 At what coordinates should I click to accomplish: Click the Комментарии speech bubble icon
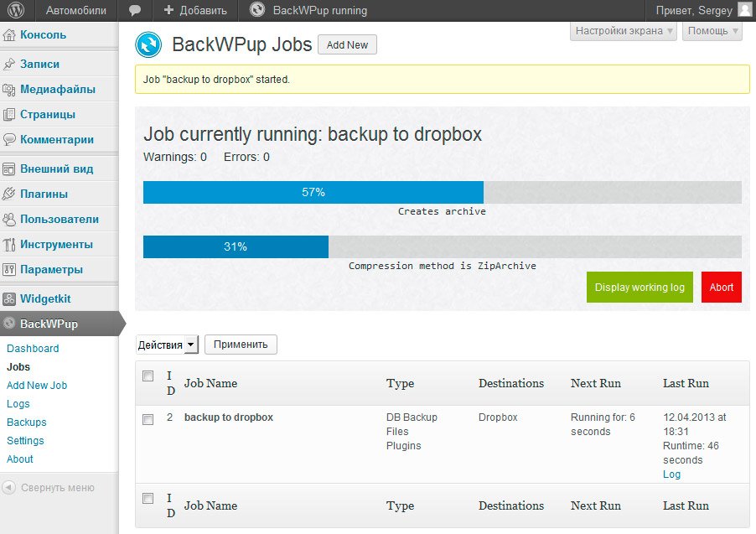click(9, 139)
